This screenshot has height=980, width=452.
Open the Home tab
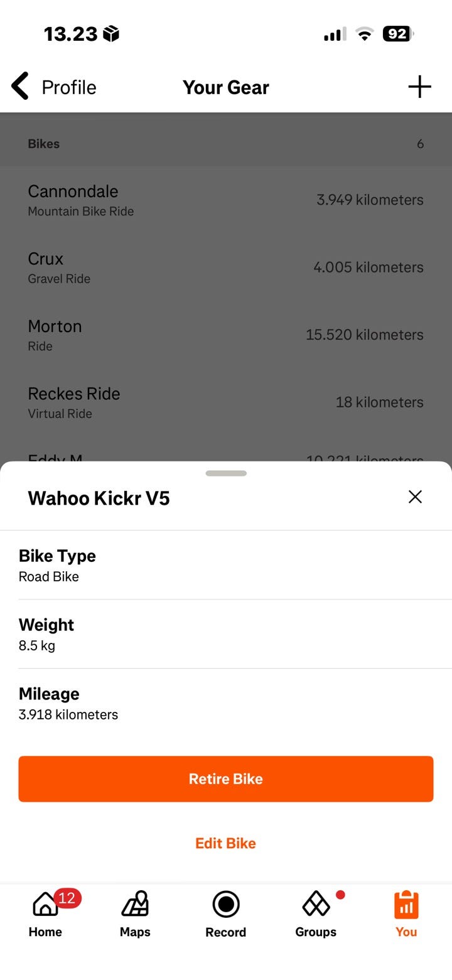45,905
